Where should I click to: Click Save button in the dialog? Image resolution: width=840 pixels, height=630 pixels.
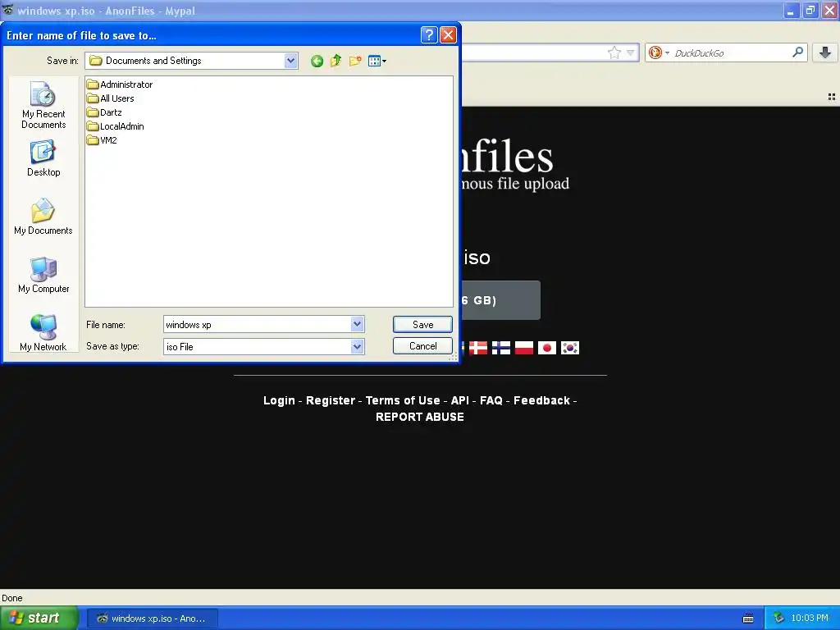[x=422, y=325]
